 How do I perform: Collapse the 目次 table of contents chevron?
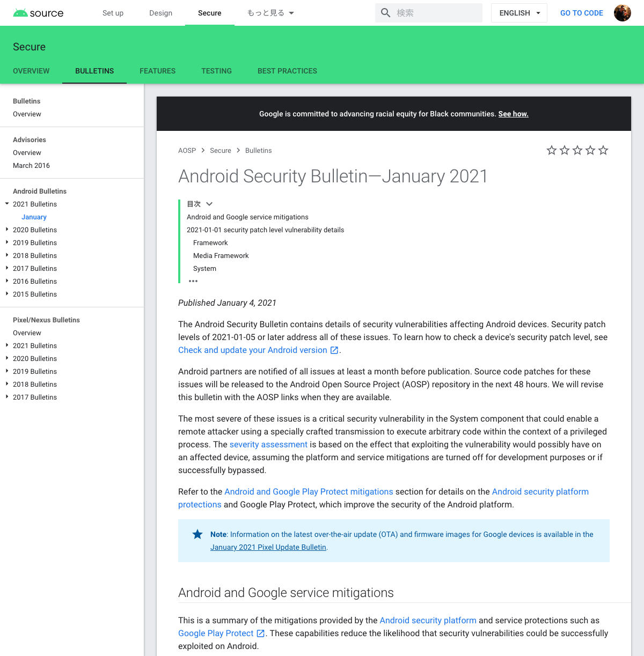point(209,204)
